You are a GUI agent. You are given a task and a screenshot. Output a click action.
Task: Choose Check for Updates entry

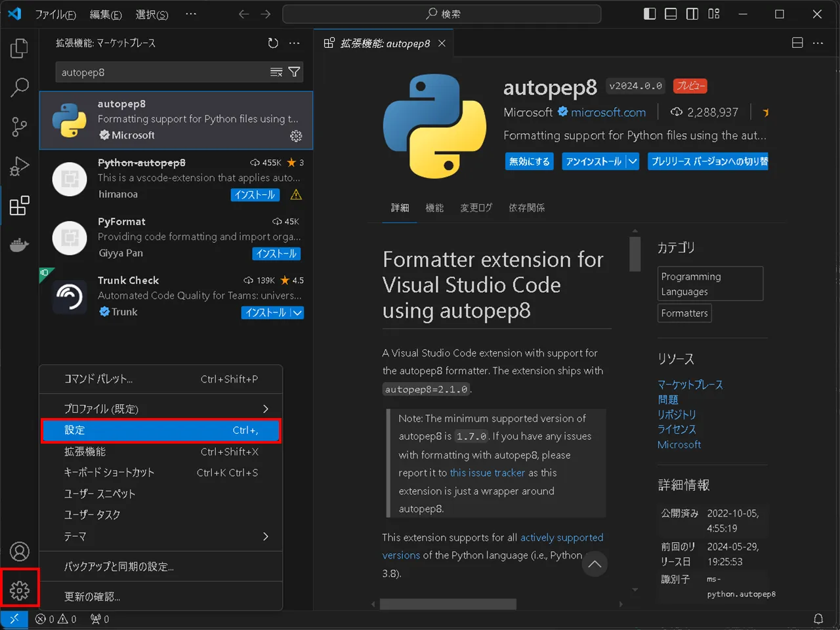click(x=161, y=597)
